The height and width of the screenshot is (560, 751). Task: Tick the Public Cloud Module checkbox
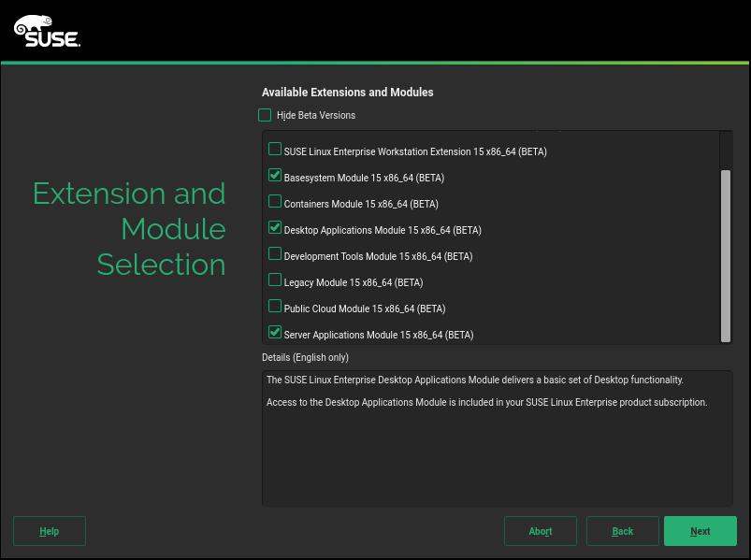point(275,306)
